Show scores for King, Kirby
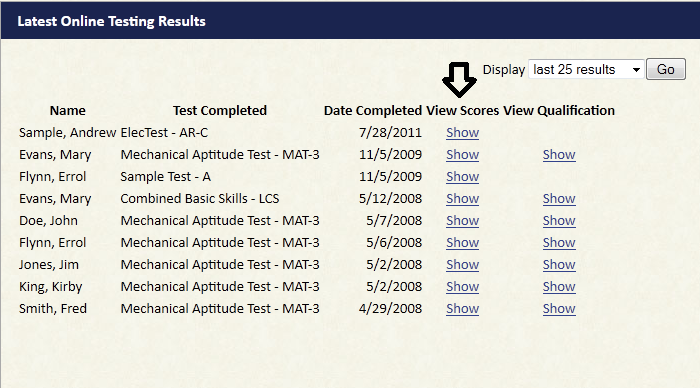This screenshot has height=388, width=700. (x=462, y=287)
